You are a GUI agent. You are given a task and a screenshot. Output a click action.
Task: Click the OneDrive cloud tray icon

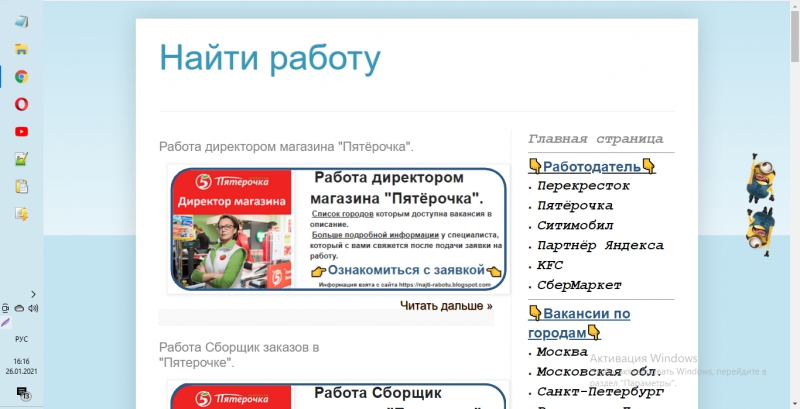19,308
